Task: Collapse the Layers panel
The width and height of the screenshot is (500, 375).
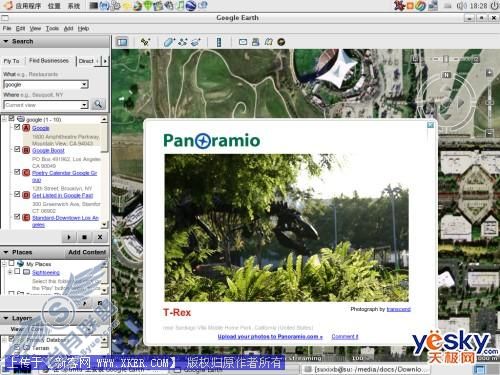Action: pyautogui.click(x=6, y=318)
